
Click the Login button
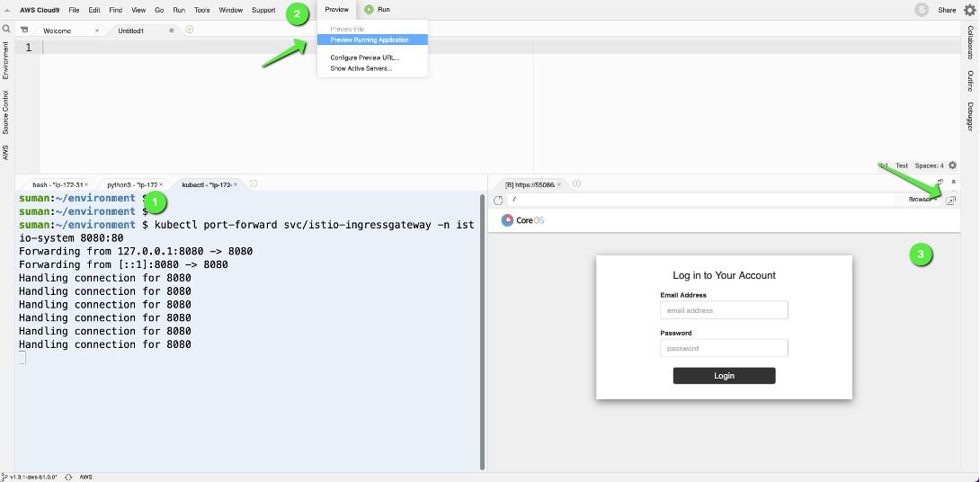[x=724, y=376]
